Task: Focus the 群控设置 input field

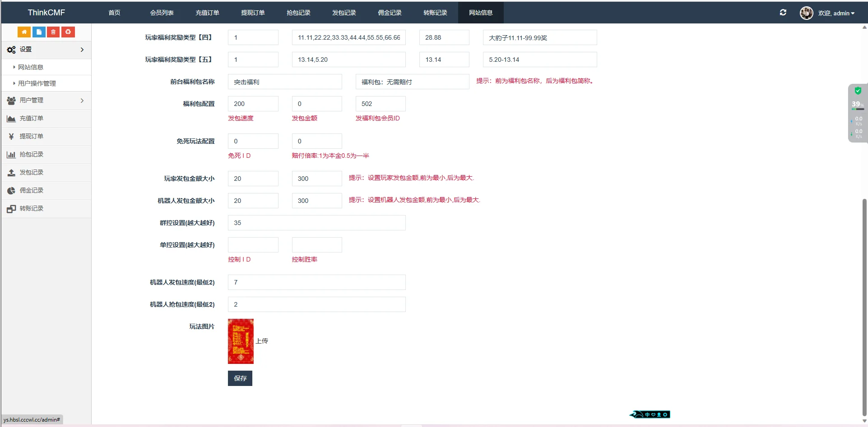Action: coord(316,223)
